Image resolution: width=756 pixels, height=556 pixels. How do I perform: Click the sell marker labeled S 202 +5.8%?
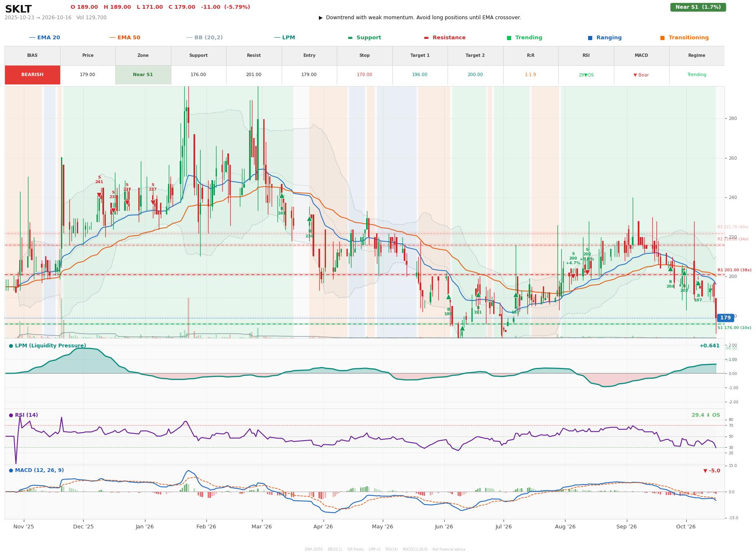click(587, 273)
